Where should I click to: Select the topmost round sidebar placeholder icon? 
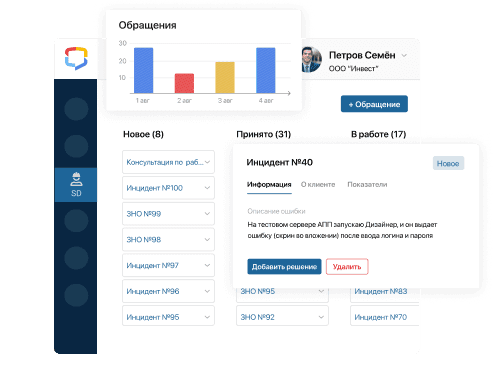point(76,109)
